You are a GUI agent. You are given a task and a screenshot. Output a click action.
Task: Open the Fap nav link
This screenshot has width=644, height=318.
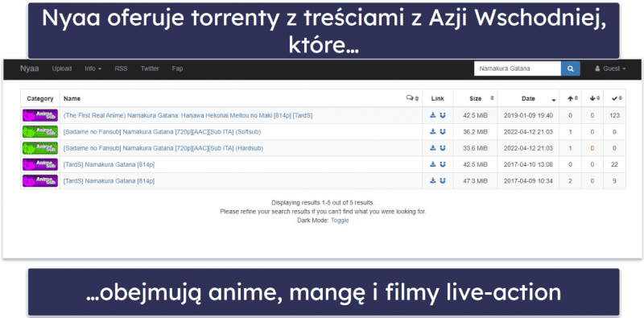[x=177, y=68]
